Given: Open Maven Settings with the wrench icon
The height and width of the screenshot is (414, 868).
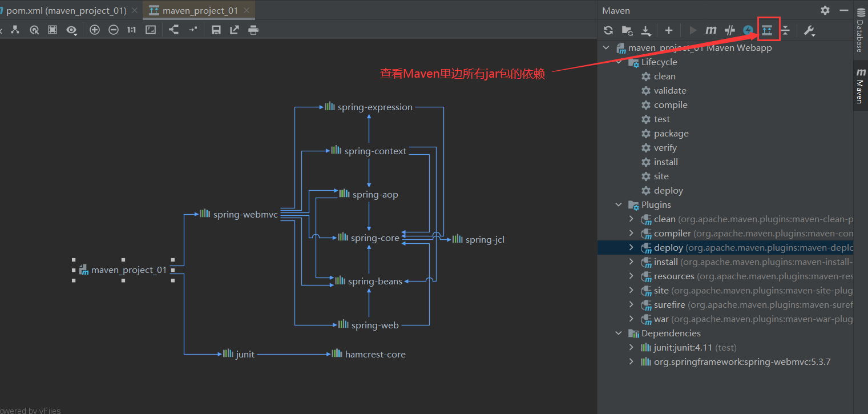Looking at the screenshot, I should (x=809, y=30).
